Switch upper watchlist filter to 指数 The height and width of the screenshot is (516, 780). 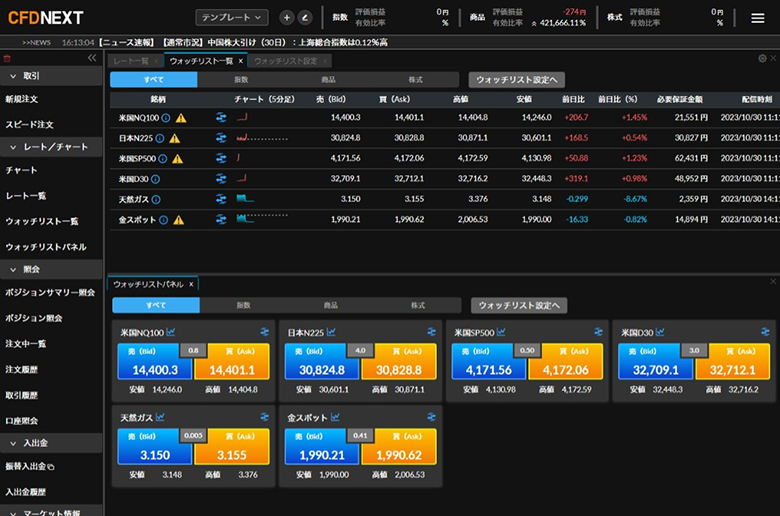click(x=241, y=79)
